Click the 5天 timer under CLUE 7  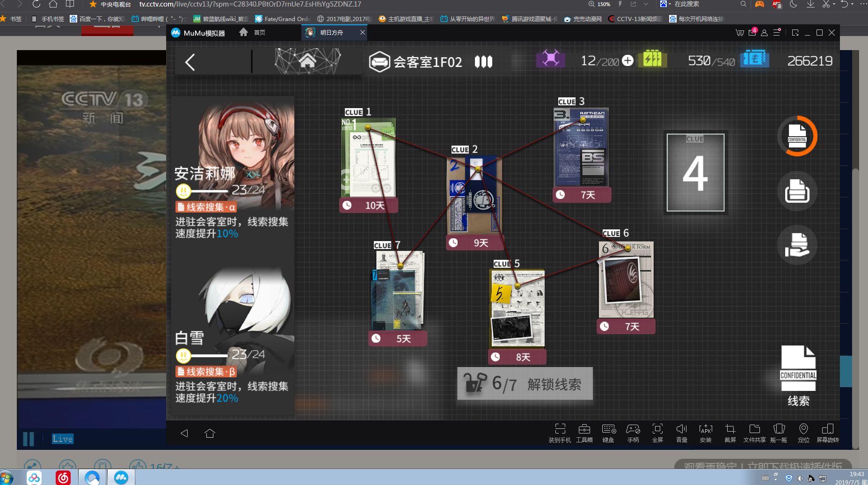(398, 338)
